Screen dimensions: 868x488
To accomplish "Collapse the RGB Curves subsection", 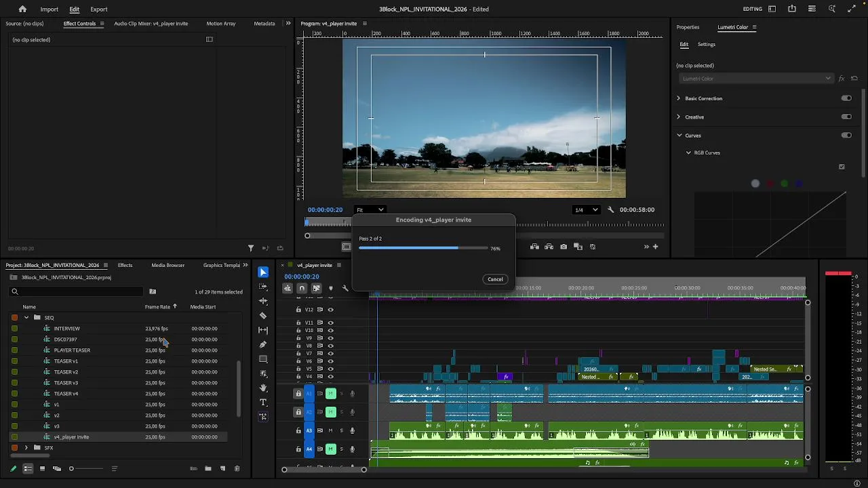I will (688, 152).
